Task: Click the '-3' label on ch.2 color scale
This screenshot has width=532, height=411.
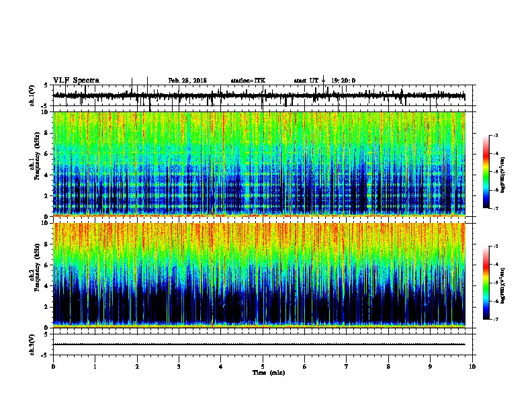Action: 495,246
